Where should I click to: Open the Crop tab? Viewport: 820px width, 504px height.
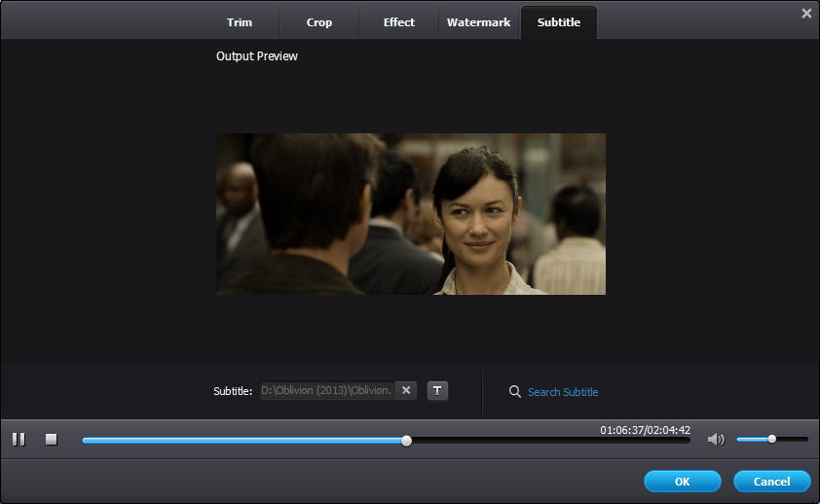319,22
